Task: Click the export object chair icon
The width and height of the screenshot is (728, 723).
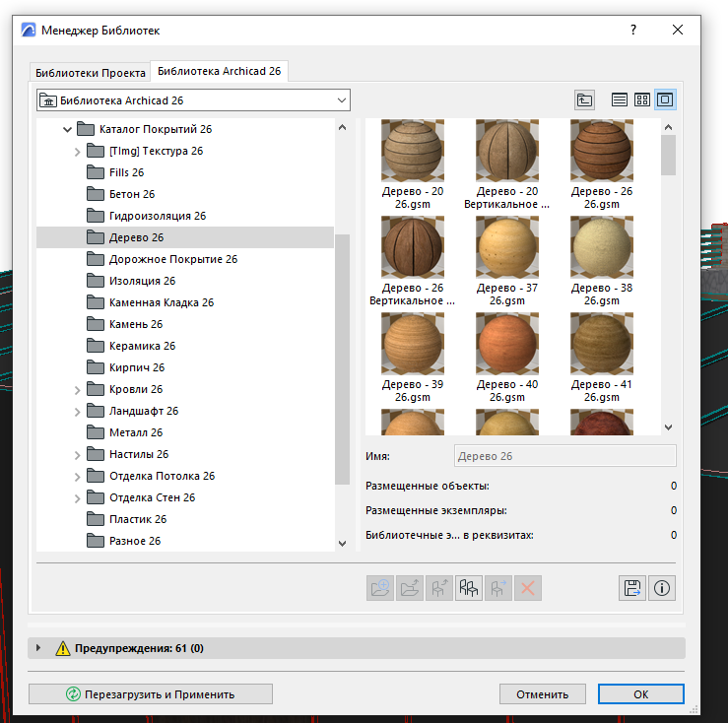Action: click(498, 588)
